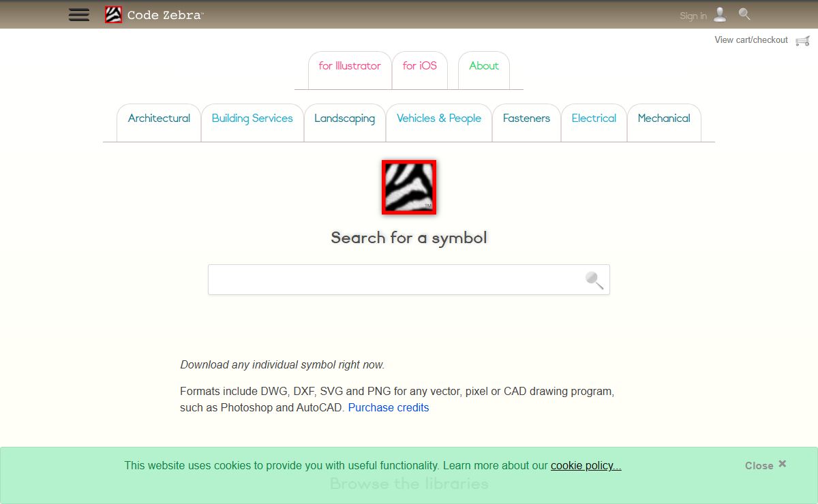Click 'Download any individual symbol right now.' text
Viewport: 818px width, 504px height.
[282, 364]
